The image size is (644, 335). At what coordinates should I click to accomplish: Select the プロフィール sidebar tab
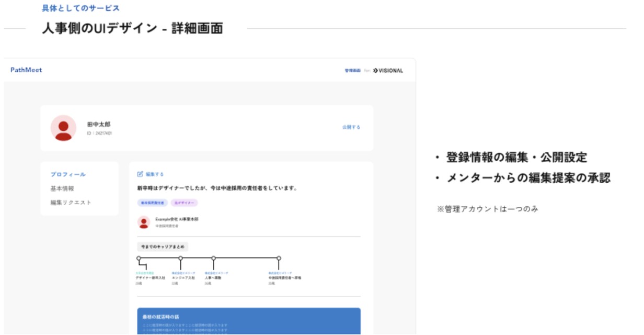pyautogui.click(x=68, y=174)
